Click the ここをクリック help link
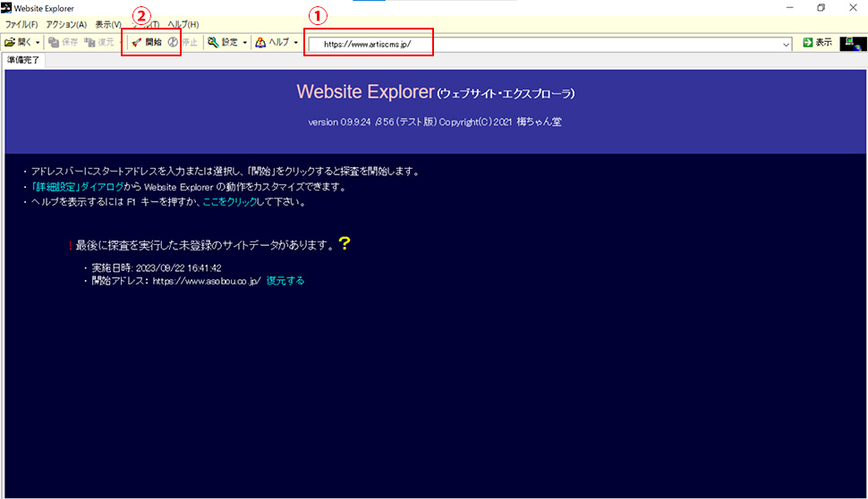The width and height of the screenshot is (868, 499). pyautogui.click(x=230, y=202)
